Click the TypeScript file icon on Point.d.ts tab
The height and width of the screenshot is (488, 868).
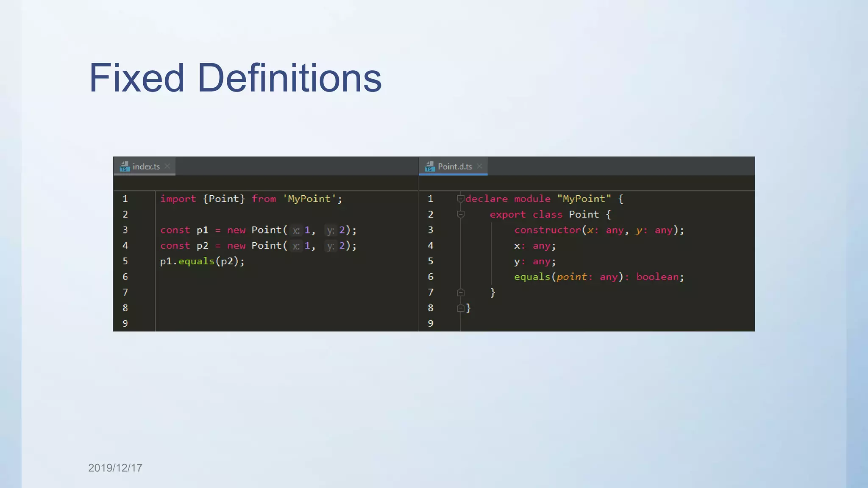[x=430, y=166]
